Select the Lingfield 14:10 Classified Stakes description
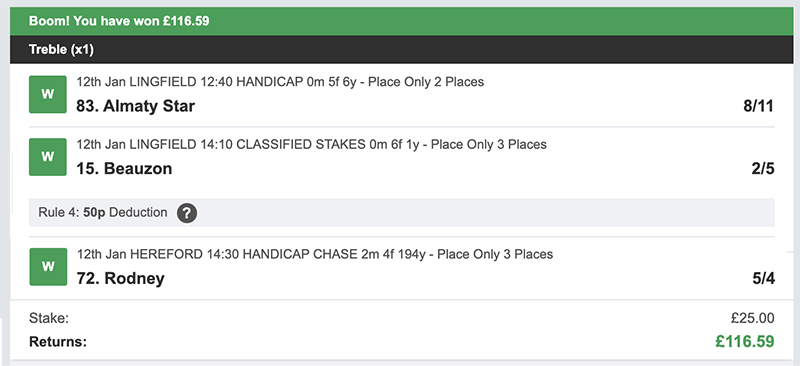This screenshot has height=366, width=800. click(311, 144)
